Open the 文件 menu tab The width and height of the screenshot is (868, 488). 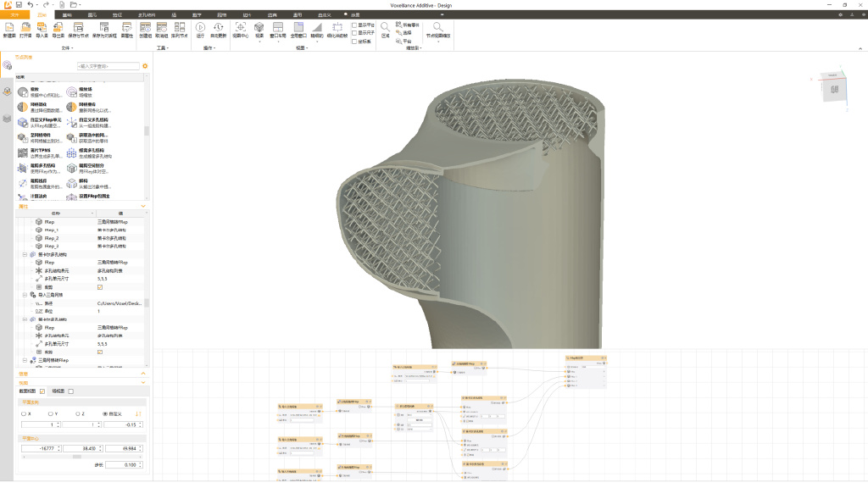[14, 15]
